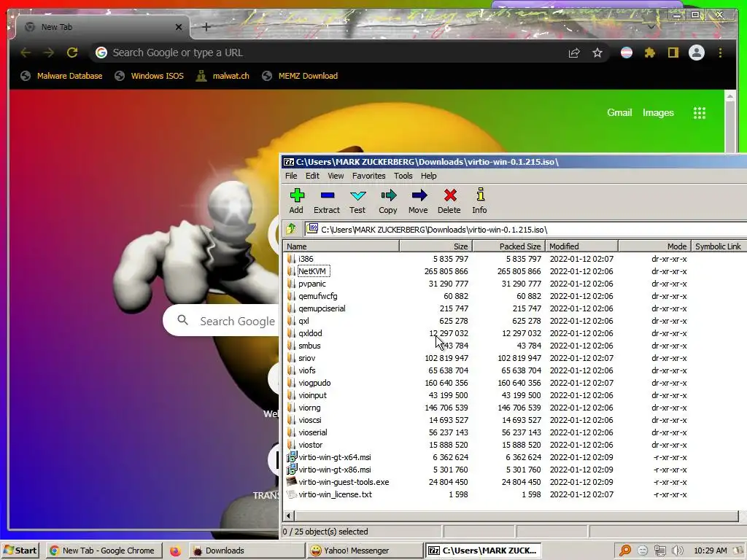Switch to New Tab - Google Chrome taskbar button
This screenshot has width=747, height=560.
[x=104, y=551]
